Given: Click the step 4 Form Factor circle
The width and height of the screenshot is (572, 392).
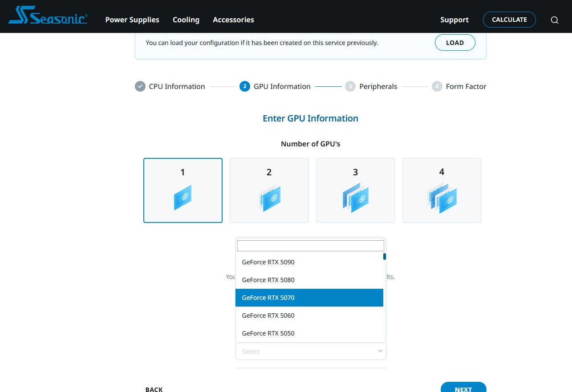Looking at the screenshot, I should coord(437,86).
